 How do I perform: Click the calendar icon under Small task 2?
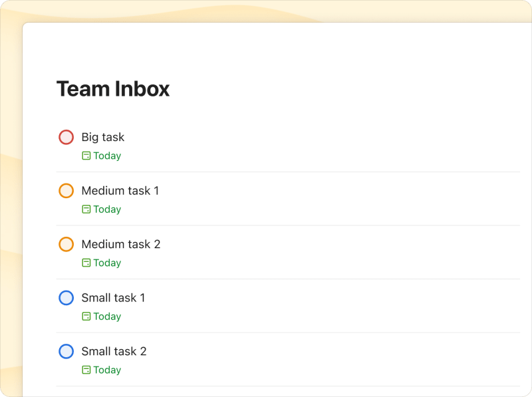click(86, 370)
